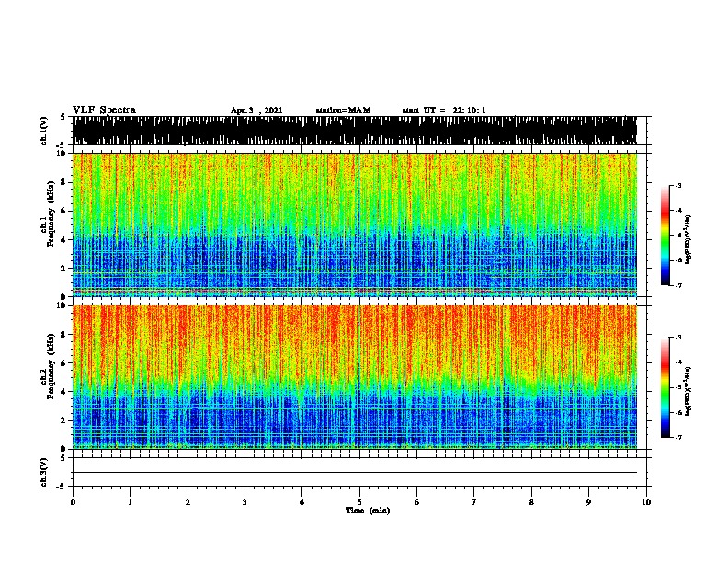Viewport: 728px width, 563px height.
Task: Click the "Apr. 3, 2021" date label
Action: click(x=256, y=110)
